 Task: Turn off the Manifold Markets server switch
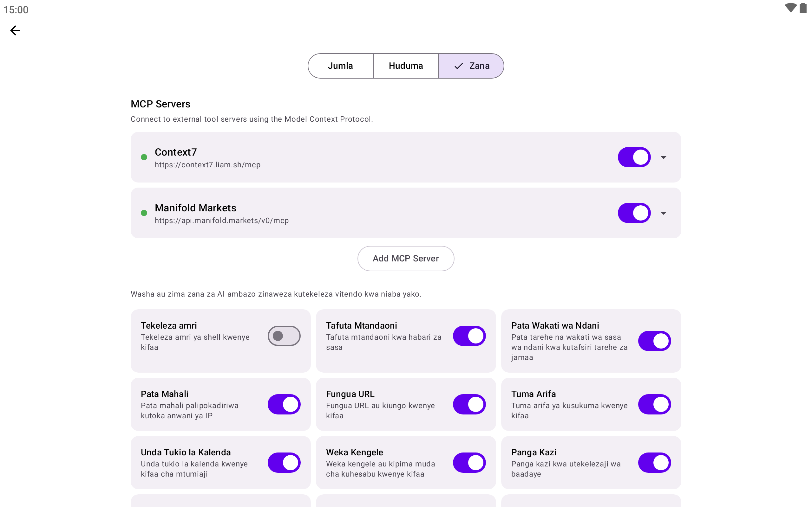point(634,213)
